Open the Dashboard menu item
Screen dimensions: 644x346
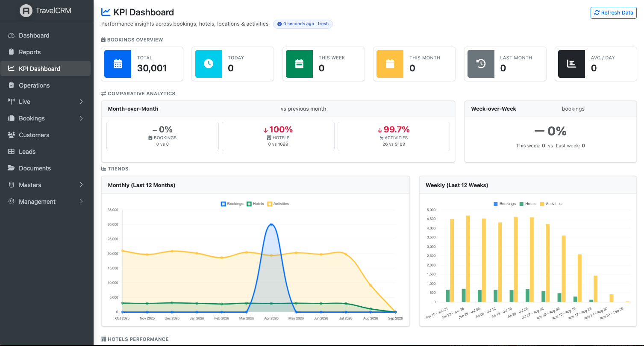pos(46,35)
